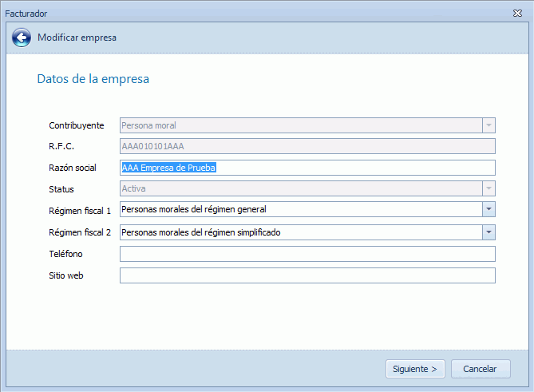Click the 'Activa' value in Status
The width and height of the screenshot is (534, 392).
click(x=134, y=188)
